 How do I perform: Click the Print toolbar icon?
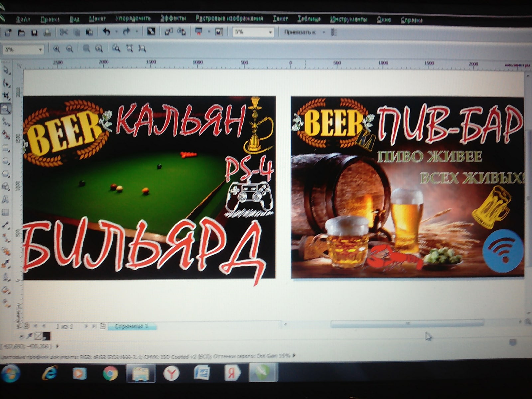point(47,33)
